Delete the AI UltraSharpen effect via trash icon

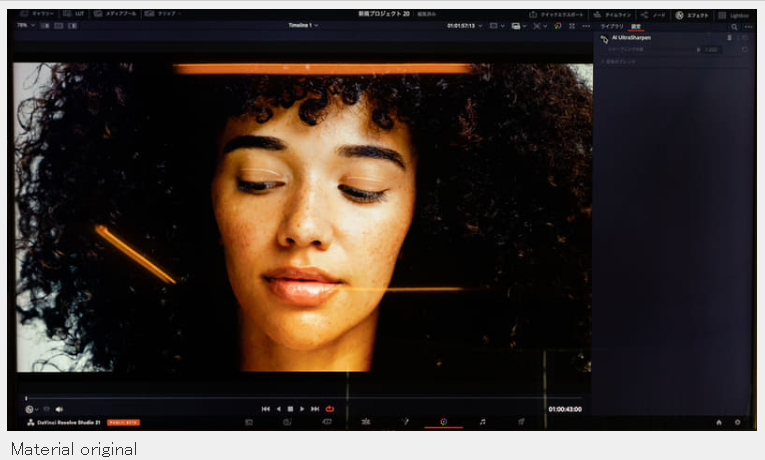pyautogui.click(x=729, y=38)
